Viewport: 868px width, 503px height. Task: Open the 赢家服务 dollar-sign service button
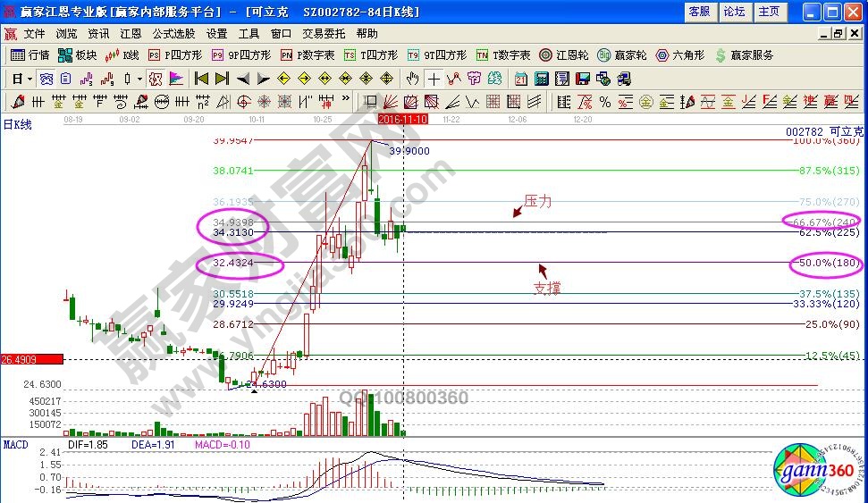point(744,55)
